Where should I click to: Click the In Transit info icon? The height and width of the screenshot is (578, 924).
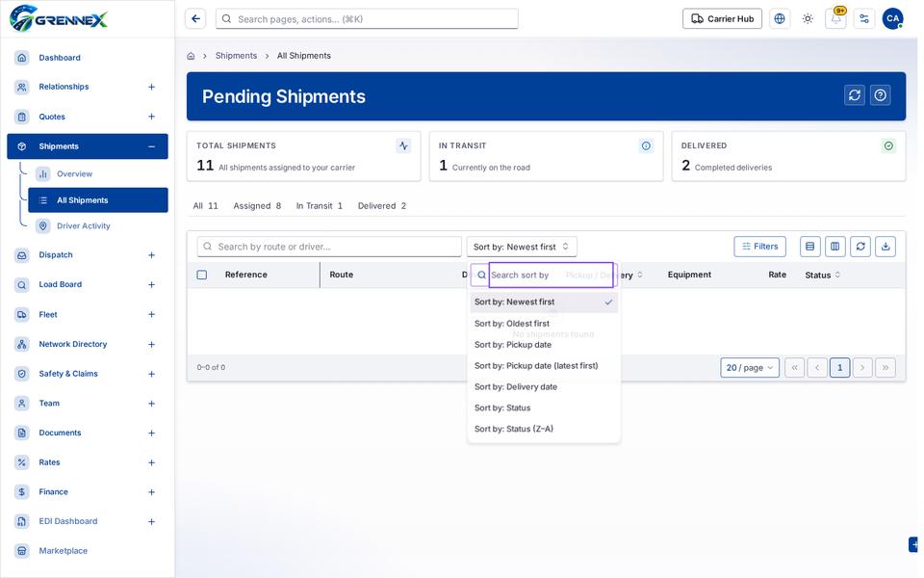646,145
